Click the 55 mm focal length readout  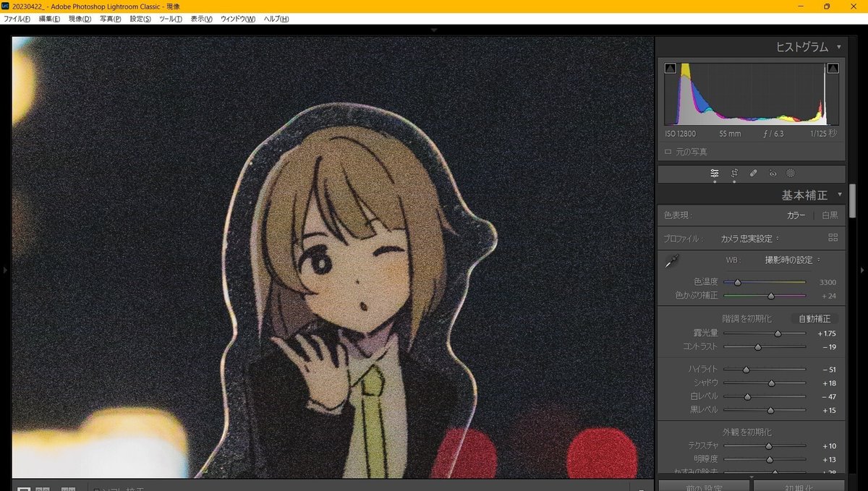(730, 134)
